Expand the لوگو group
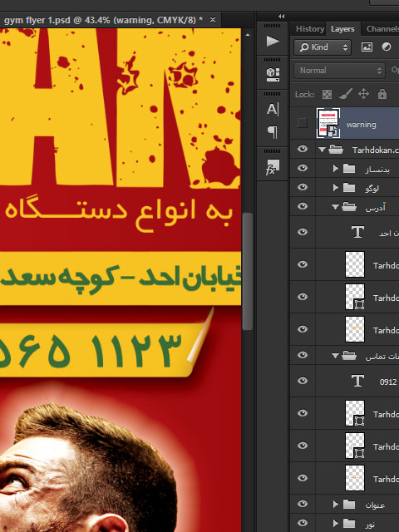399x532 pixels. click(x=336, y=187)
